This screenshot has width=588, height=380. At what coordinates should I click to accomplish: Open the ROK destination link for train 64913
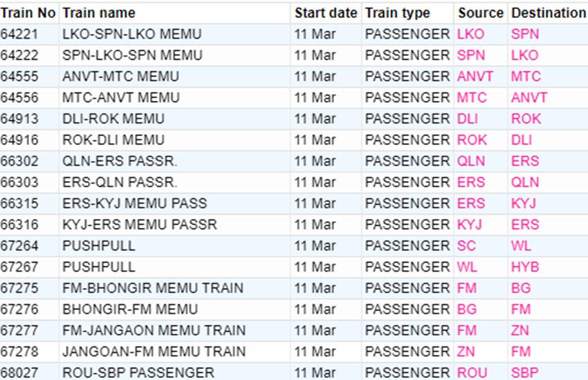526,119
